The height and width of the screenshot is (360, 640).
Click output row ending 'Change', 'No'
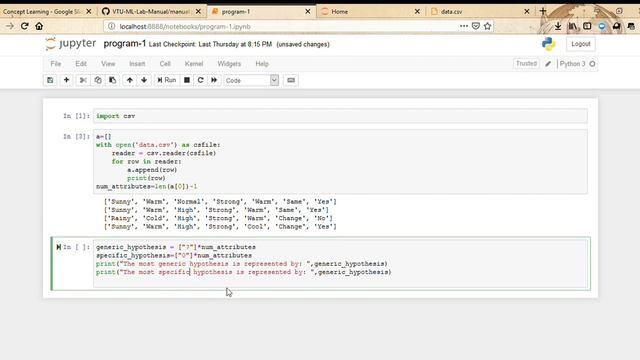pos(218,218)
